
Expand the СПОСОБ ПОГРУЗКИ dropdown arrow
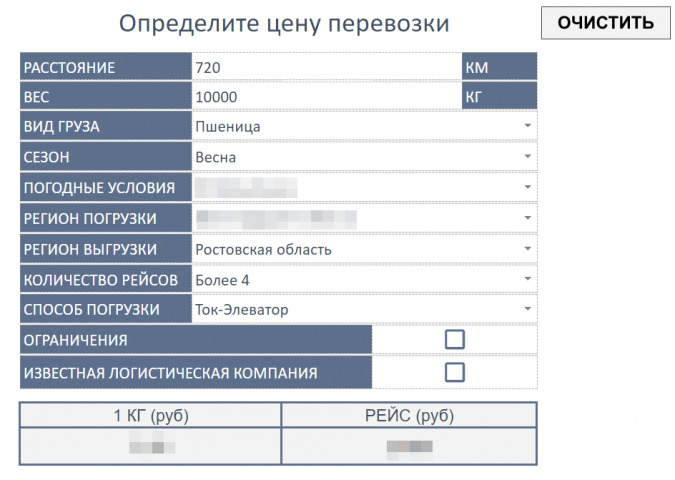tap(527, 309)
